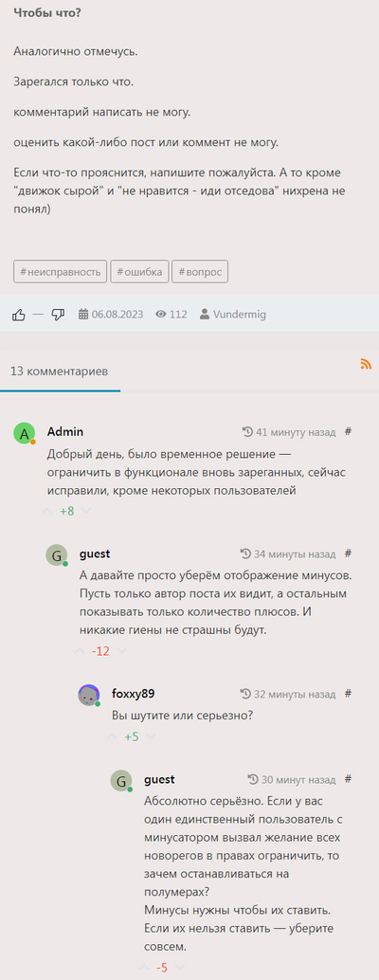
Task: Click the -12 rating on guest's comment
Action: pyautogui.click(x=100, y=651)
